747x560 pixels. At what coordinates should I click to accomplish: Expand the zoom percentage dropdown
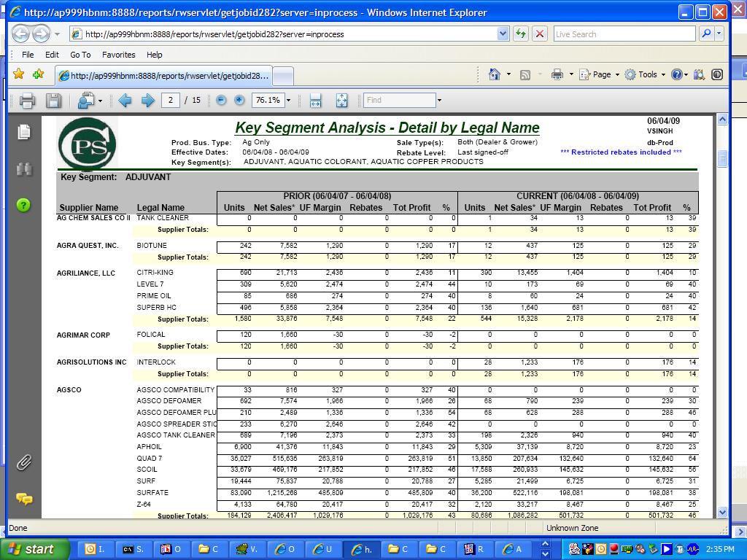288,101
